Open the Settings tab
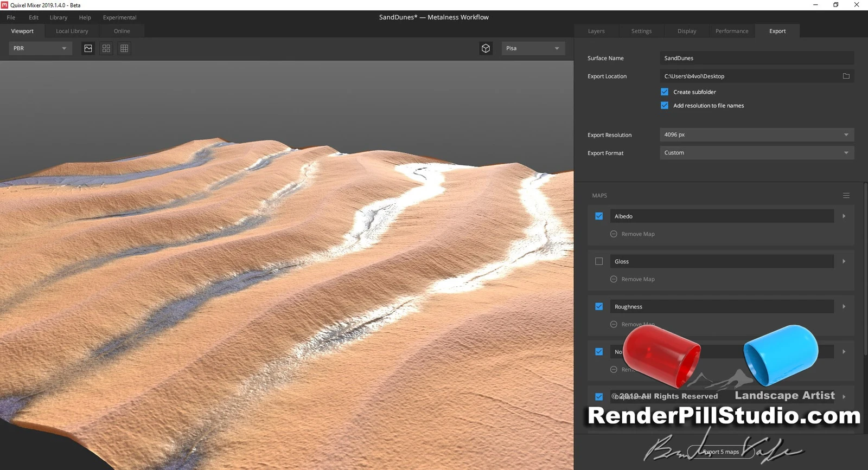 click(x=641, y=31)
